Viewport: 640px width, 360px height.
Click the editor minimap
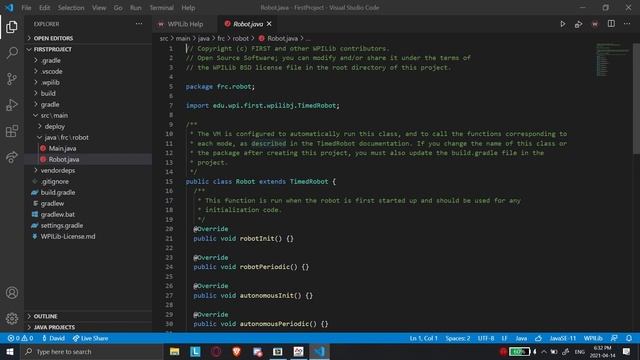tap(613, 60)
